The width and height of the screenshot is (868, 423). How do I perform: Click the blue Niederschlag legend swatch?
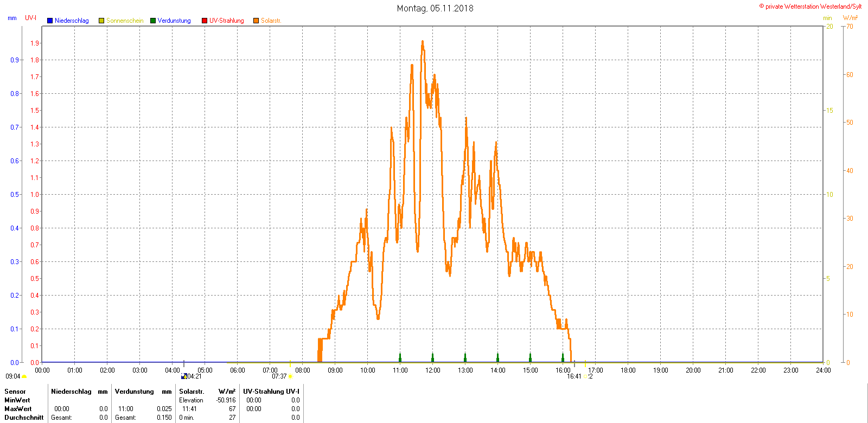click(50, 21)
